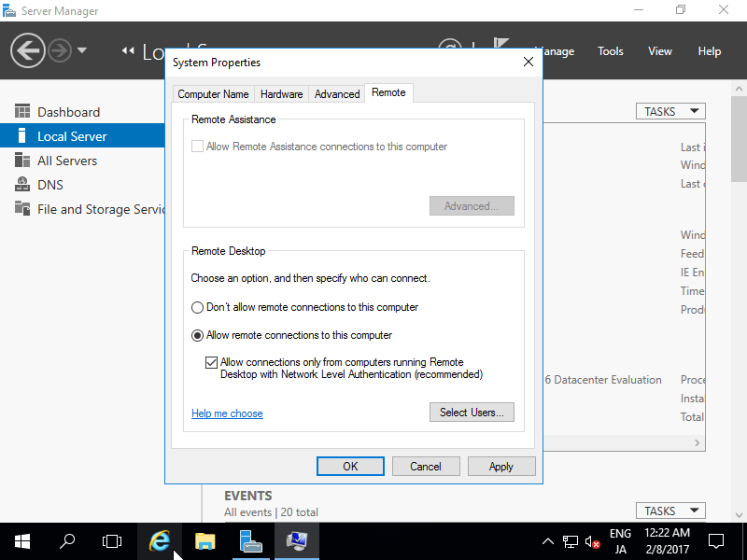The width and height of the screenshot is (747, 560).
Task: Expand navigation history dropdown arrow
Action: coord(82,50)
